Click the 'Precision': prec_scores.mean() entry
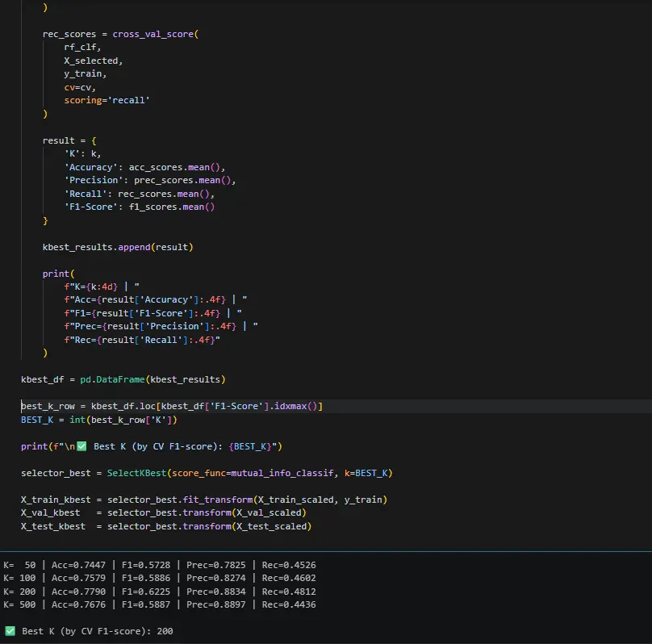 click(x=150, y=180)
